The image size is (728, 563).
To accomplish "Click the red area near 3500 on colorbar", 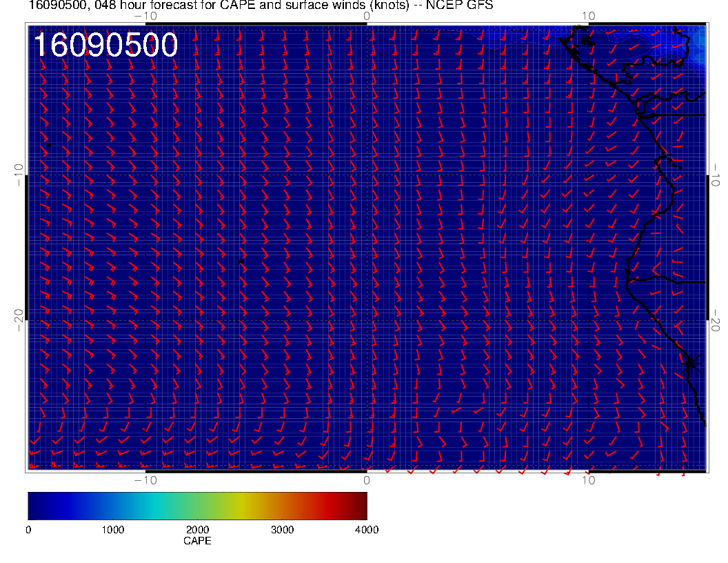I will tap(325, 506).
